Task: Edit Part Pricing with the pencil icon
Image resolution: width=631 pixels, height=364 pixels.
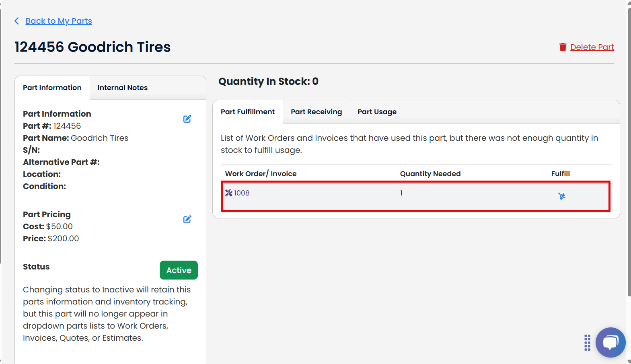Action: [x=187, y=220]
